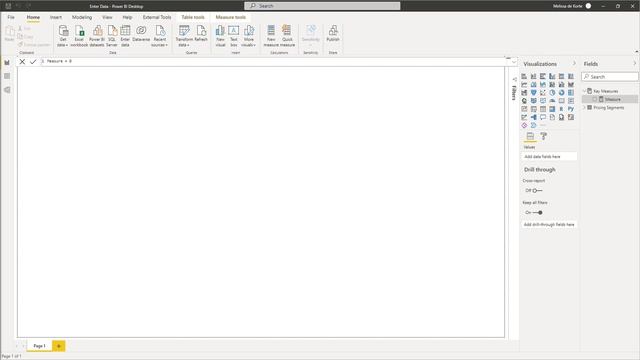Expand the Pricing Segments table
640x360 pixels.
click(x=584, y=108)
